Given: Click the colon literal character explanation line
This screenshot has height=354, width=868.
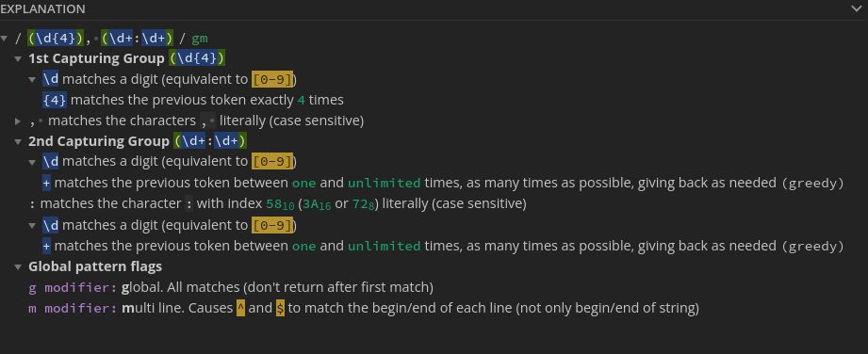Looking at the screenshot, I should click(278, 203).
